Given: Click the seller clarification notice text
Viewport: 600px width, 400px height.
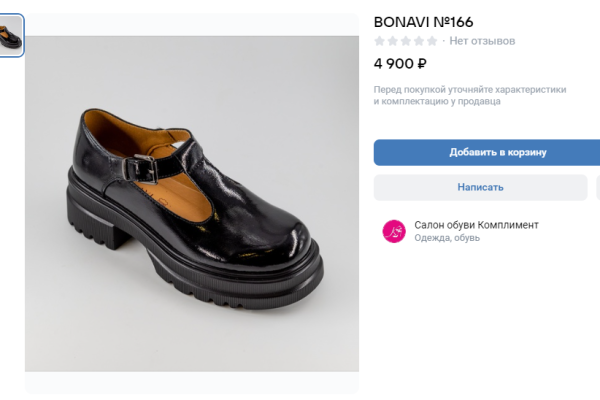Looking at the screenshot, I should [x=470, y=95].
